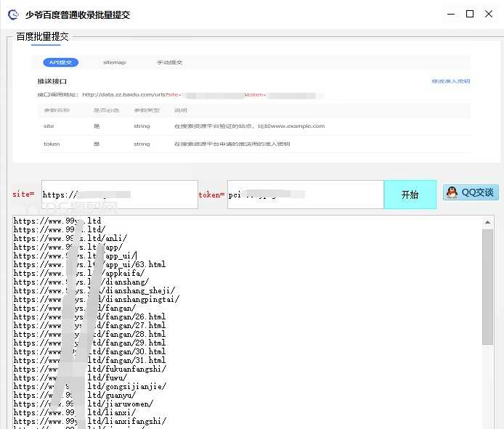Open the 手动提交 tab
Screen dimensions: 504x429
pos(170,62)
